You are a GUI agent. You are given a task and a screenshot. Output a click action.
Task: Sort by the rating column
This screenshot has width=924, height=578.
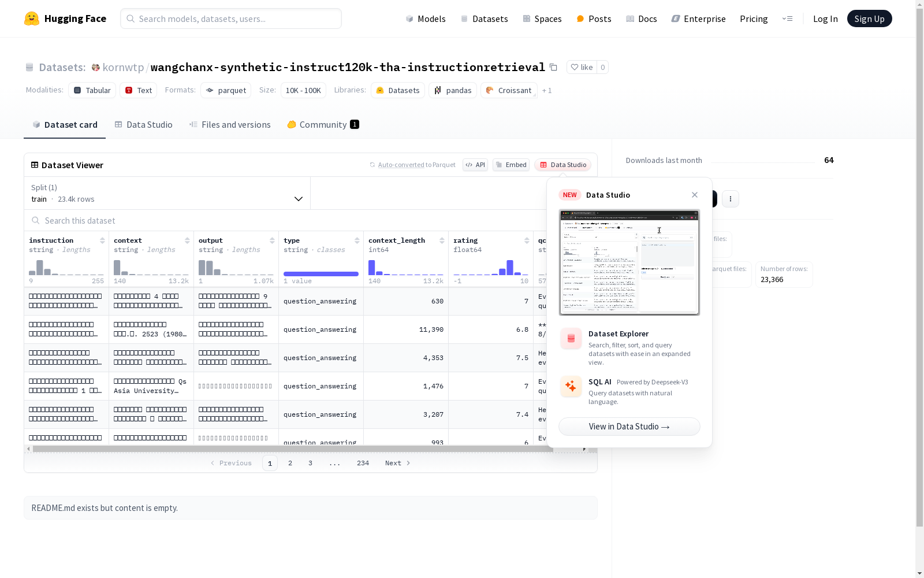tap(527, 240)
